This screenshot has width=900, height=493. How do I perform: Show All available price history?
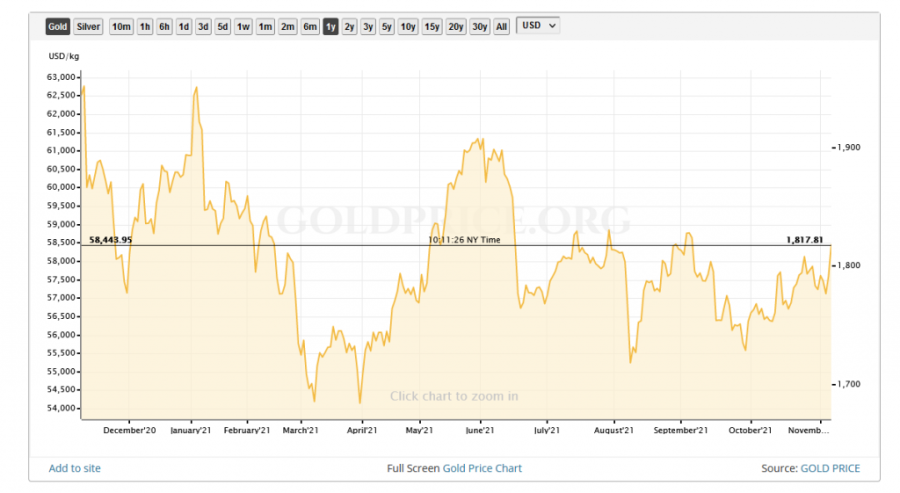click(x=502, y=26)
